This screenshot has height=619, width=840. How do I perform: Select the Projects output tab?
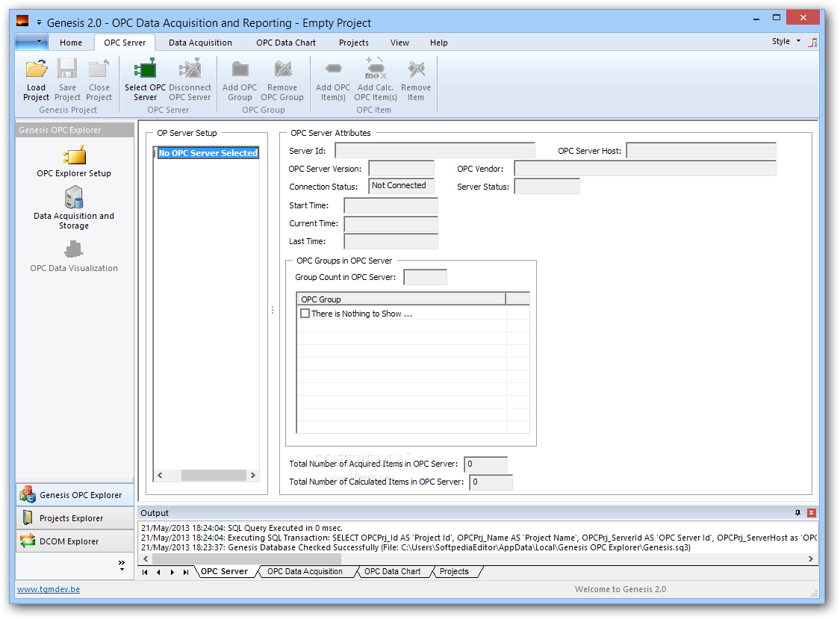click(x=454, y=572)
